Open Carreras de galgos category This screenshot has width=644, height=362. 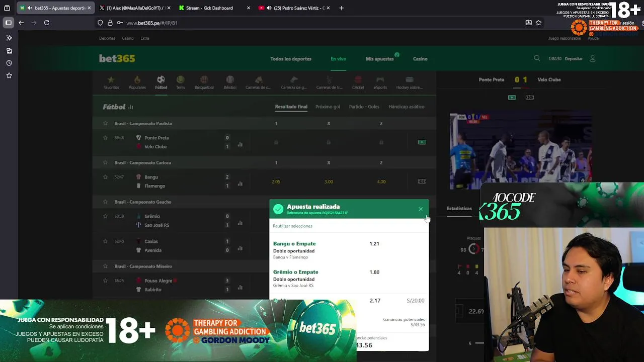point(294,82)
